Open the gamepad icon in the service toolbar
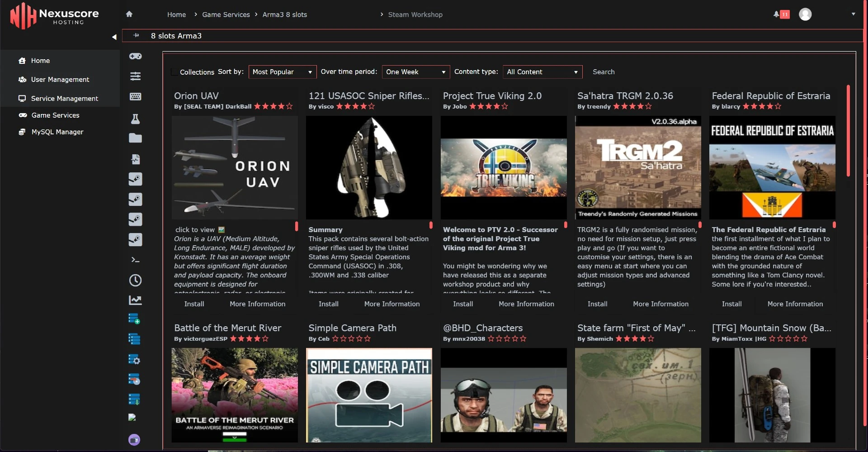The width and height of the screenshot is (868, 452). point(135,56)
